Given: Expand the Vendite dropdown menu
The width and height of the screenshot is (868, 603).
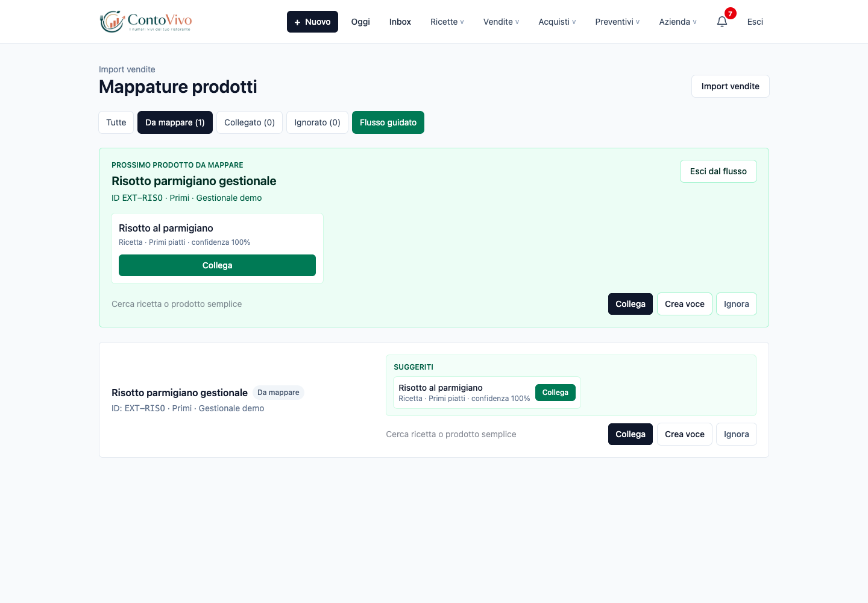Looking at the screenshot, I should [501, 22].
